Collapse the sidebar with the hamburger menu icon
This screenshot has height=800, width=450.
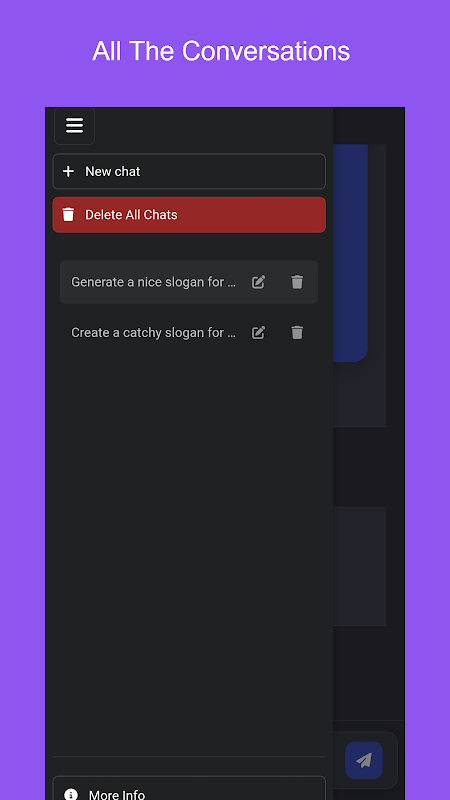[x=74, y=126]
